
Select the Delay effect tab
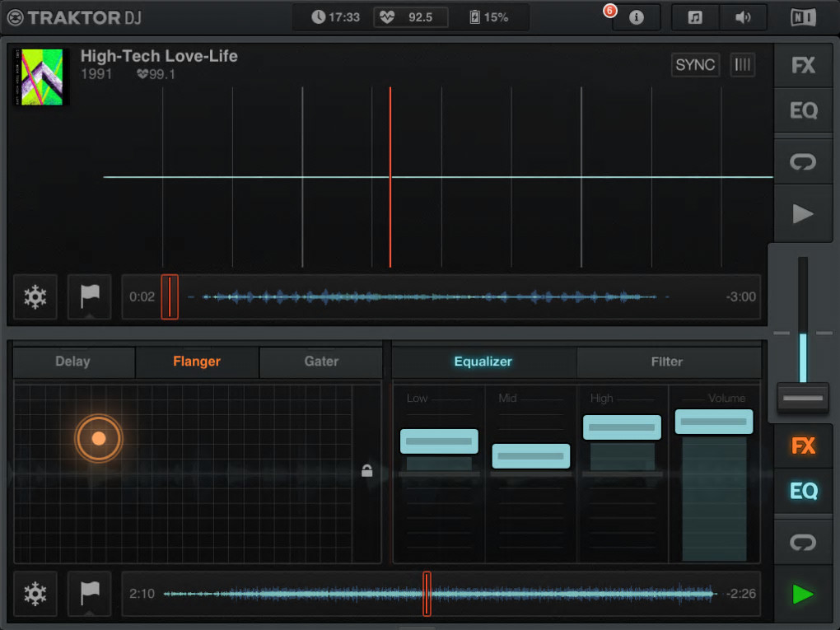[x=73, y=362]
